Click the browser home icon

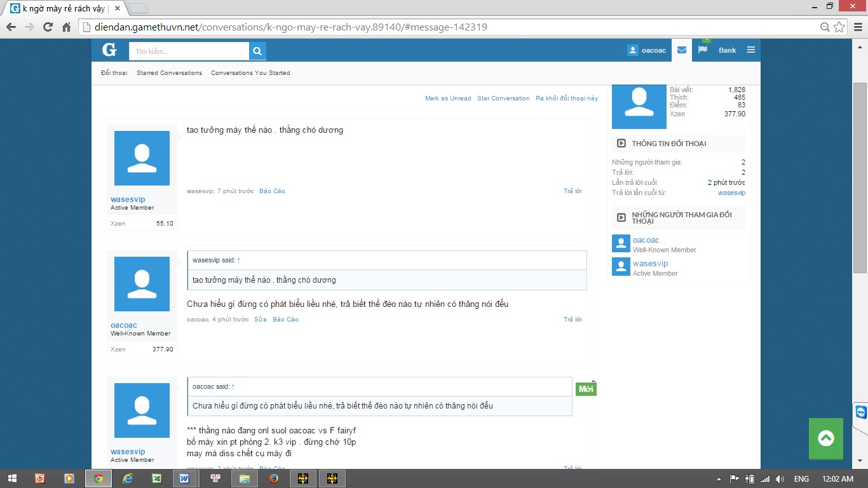(x=66, y=27)
